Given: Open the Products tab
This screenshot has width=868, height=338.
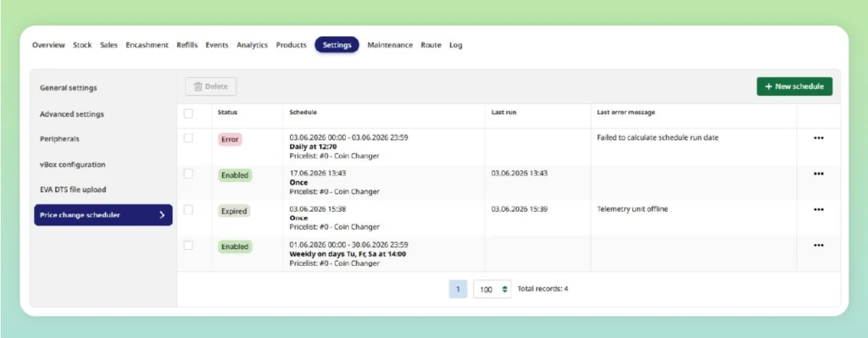Looking at the screenshot, I should pos(292,46).
